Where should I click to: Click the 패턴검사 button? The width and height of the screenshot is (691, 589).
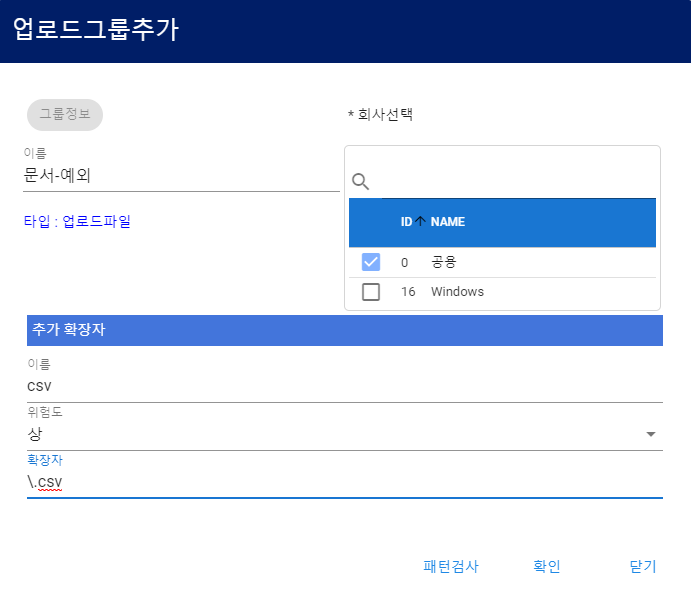click(450, 566)
